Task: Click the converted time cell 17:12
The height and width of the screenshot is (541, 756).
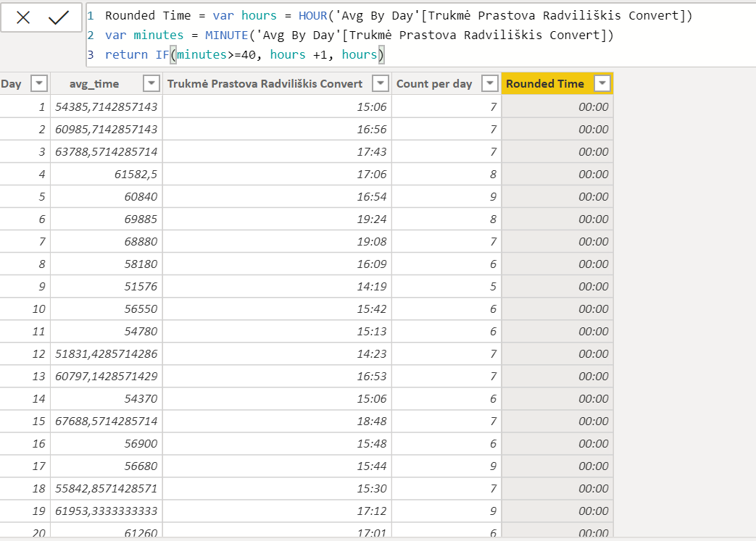Action: [x=277, y=511]
